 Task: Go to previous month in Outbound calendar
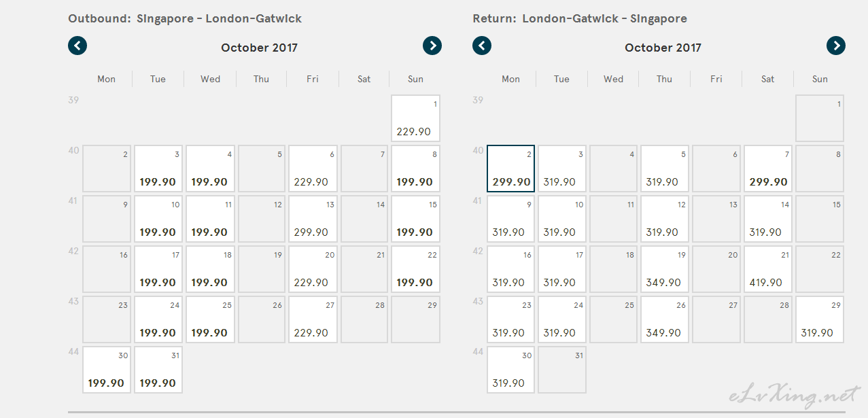[77, 46]
